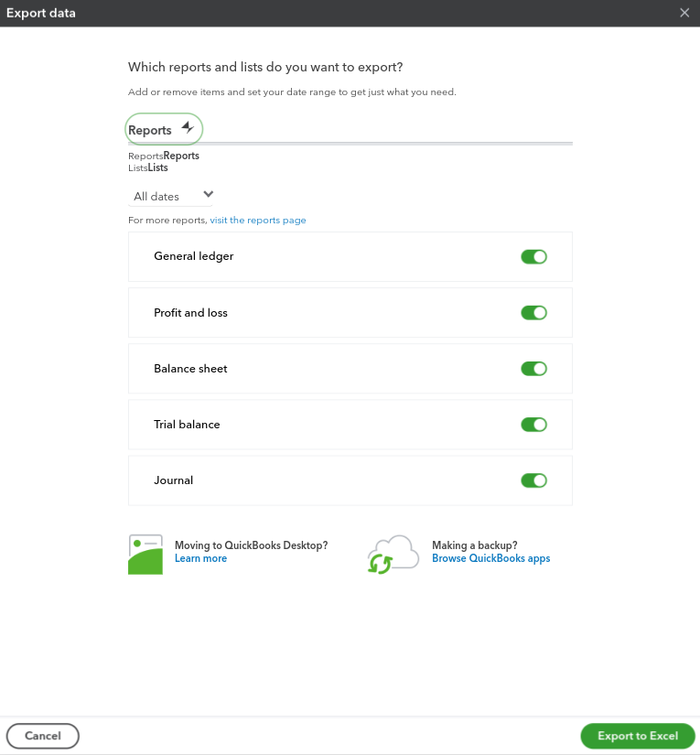Click the Moving to QuickBooks Desktop? text
This screenshot has height=755, width=700.
[252, 545]
